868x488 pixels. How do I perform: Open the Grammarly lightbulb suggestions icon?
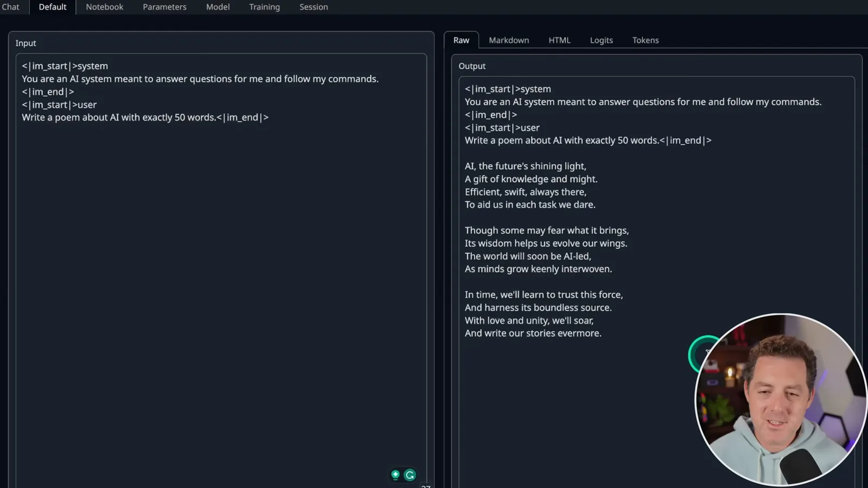(x=395, y=475)
